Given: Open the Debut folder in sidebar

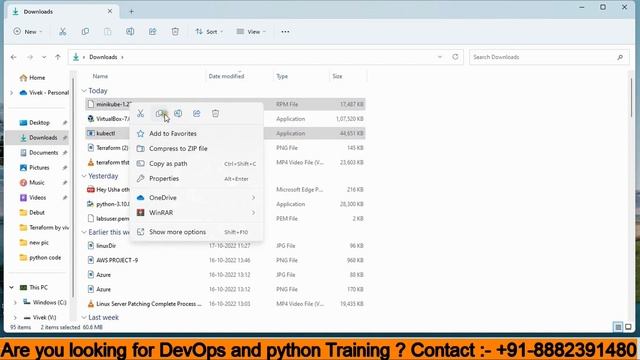Looking at the screenshot, I should [x=37, y=213].
